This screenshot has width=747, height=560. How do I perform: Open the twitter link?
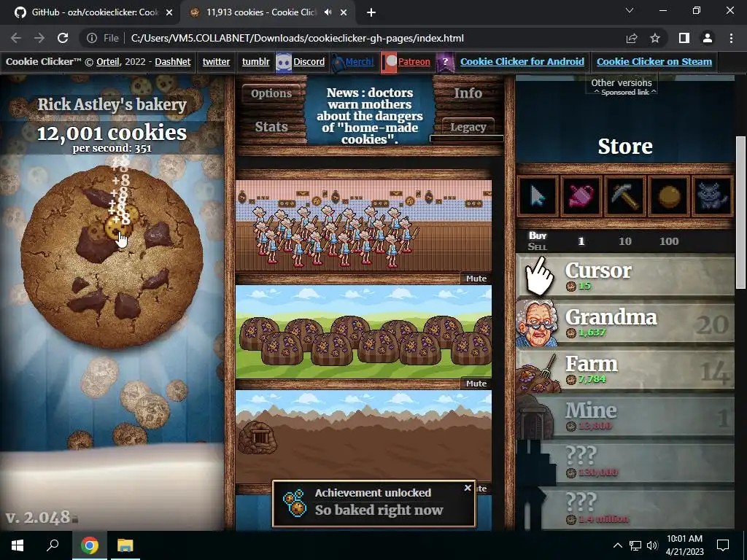216,62
